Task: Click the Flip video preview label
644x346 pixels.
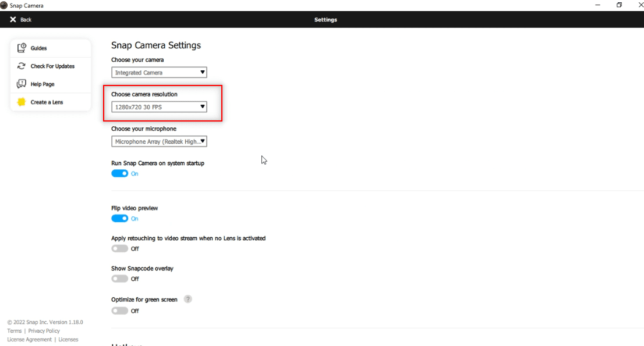Action: click(135, 208)
